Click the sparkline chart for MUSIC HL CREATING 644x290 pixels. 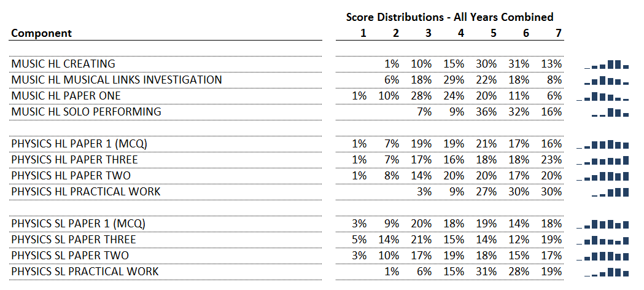tap(606, 64)
